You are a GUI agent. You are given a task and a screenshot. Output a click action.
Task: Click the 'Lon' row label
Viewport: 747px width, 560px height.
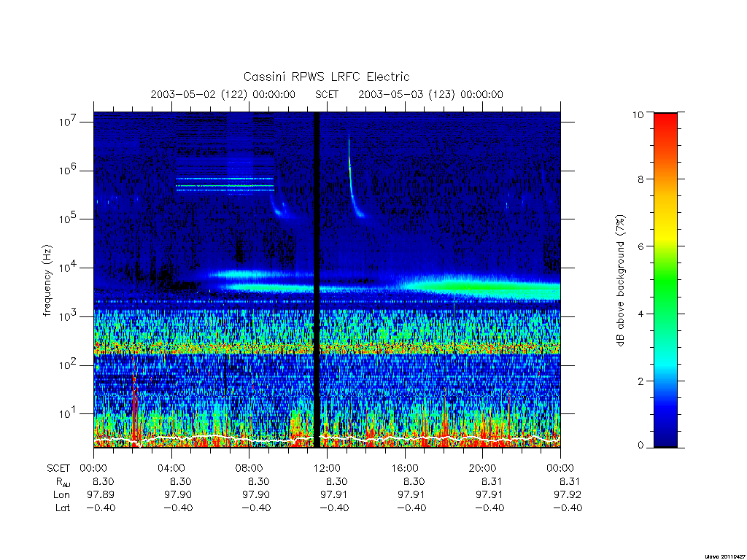click(61, 495)
